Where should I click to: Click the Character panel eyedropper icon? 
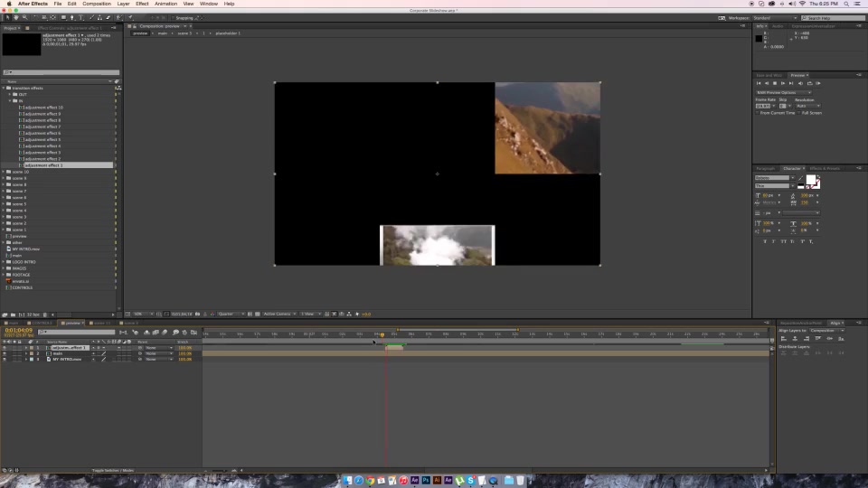click(800, 178)
